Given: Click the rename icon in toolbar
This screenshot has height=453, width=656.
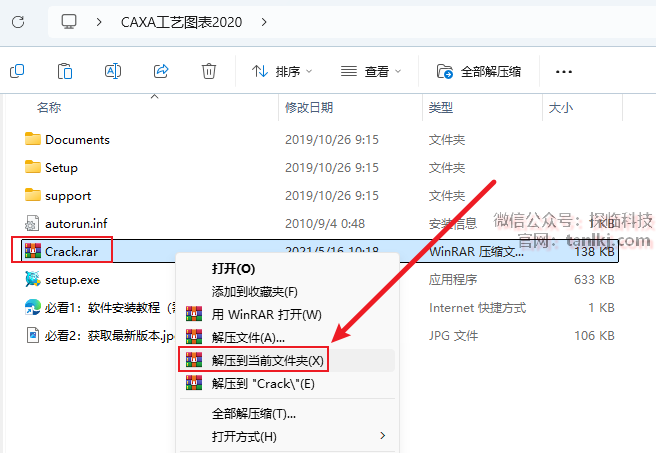Looking at the screenshot, I should point(113,71).
